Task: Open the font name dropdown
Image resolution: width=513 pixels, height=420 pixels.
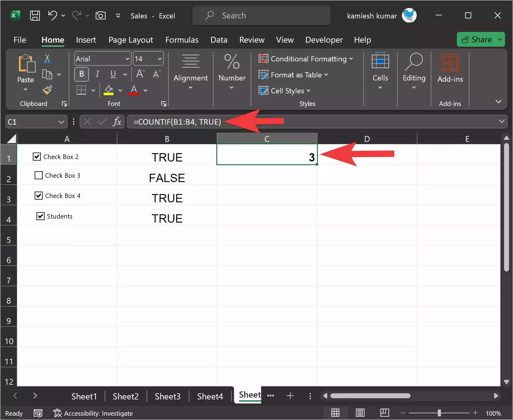Action: (x=128, y=58)
